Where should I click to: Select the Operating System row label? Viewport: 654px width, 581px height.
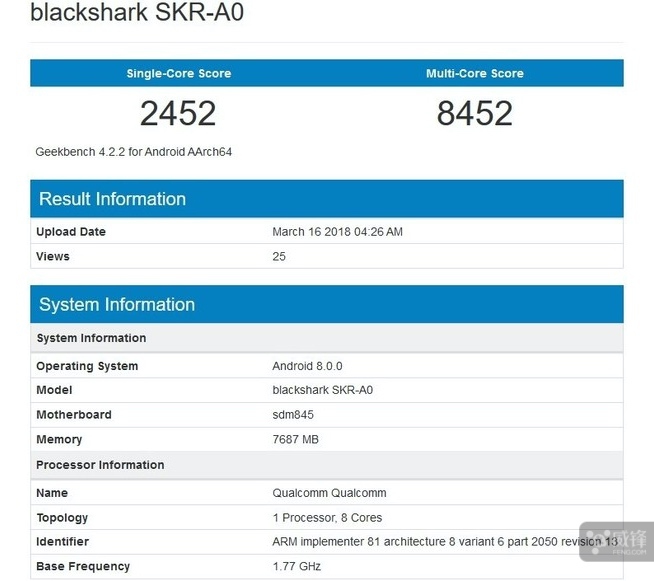coord(87,366)
